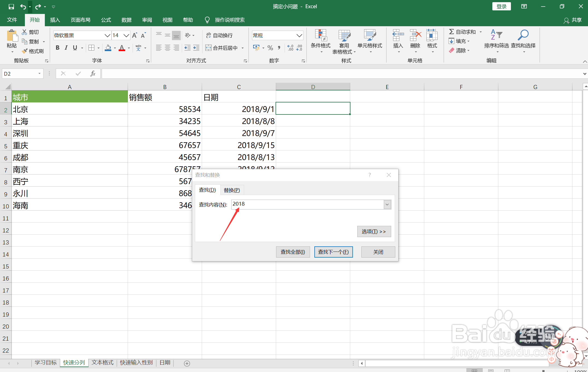
Task: Click Merge and Center icon
Action: [x=209, y=48]
